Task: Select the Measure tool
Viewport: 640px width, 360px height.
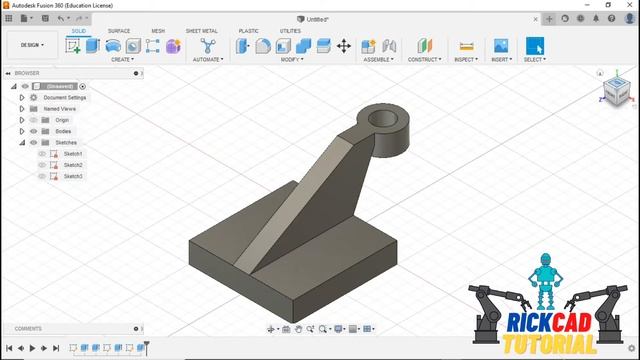Action: (x=466, y=46)
